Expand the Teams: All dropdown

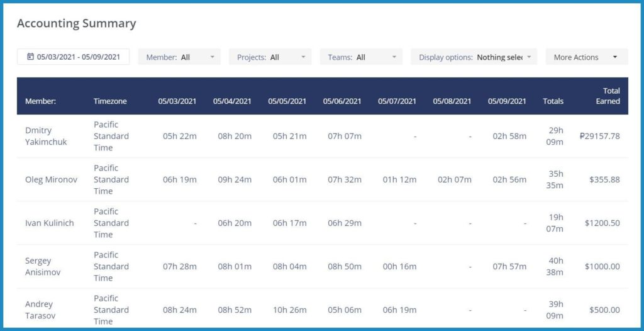coord(362,57)
